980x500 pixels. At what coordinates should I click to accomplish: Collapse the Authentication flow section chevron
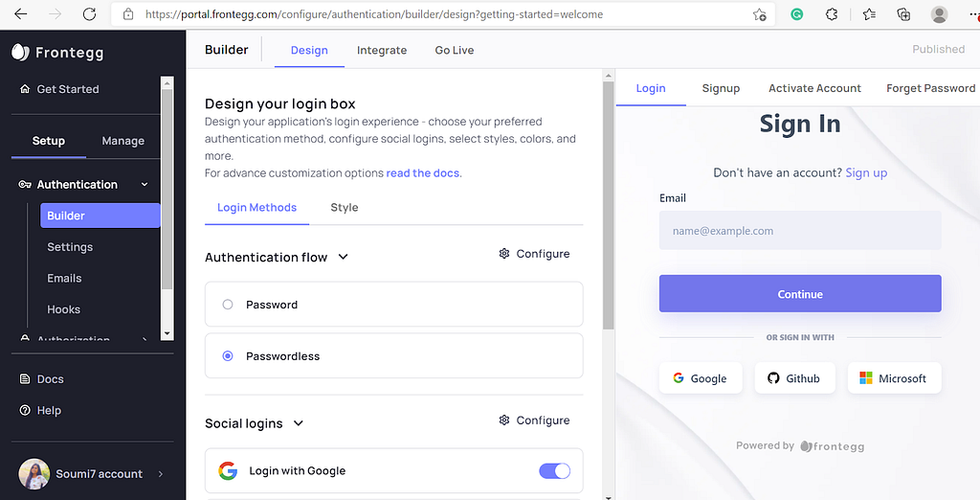pyautogui.click(x=344, y=257)
